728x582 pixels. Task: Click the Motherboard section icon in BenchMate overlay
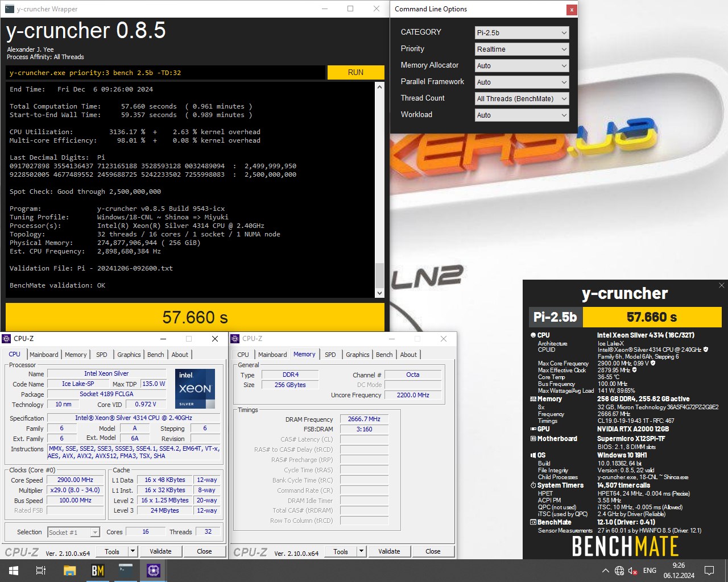(x=533, y=439)
